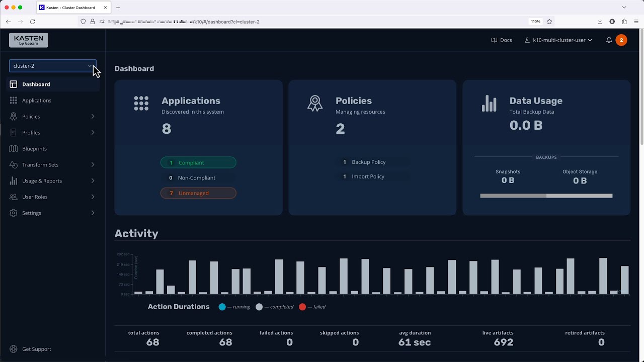Open the Docs link

[x=501, y=40]
